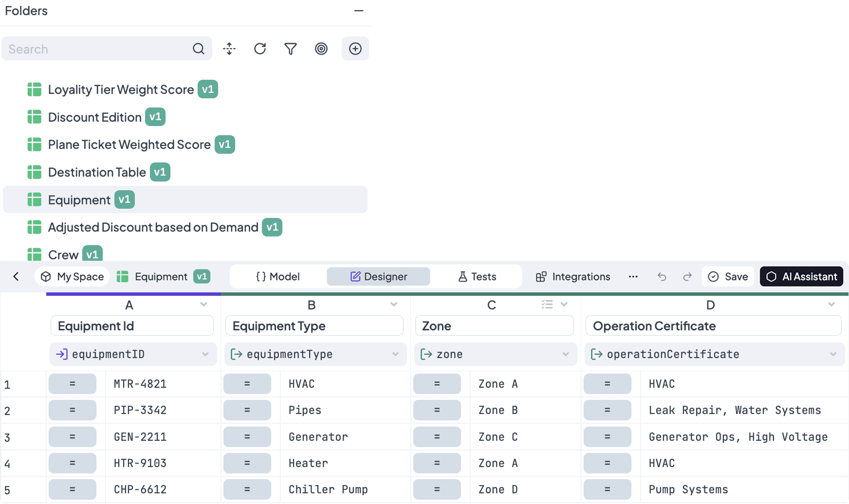Open the zone field dropdown

[x=565, y=354]
